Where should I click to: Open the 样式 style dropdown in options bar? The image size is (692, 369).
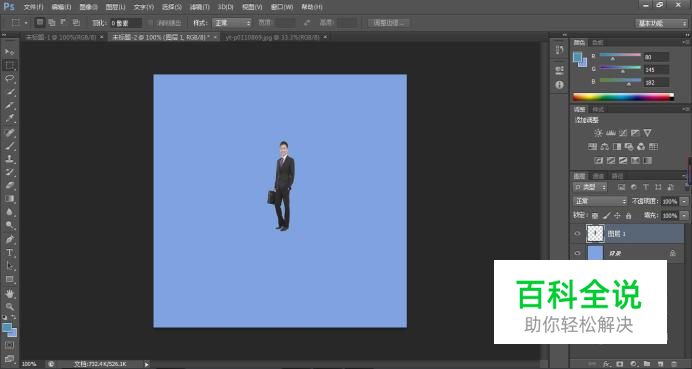click(x=232, y=23)
